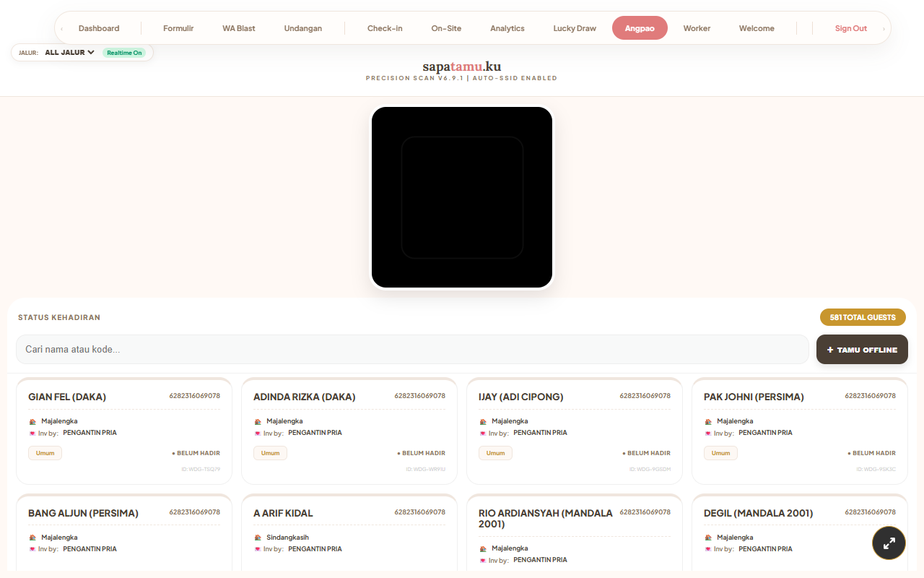
Task: Click phone number on A ARIF KIDAL card
Action: [420, 512]
